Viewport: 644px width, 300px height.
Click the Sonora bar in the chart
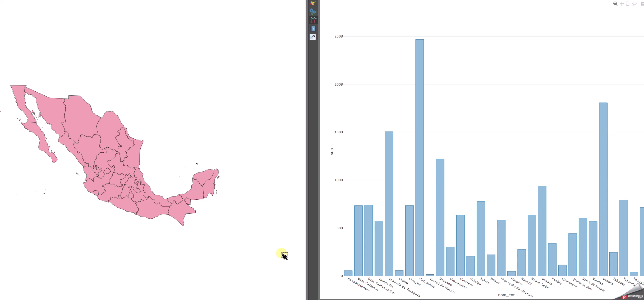point(603,185)
